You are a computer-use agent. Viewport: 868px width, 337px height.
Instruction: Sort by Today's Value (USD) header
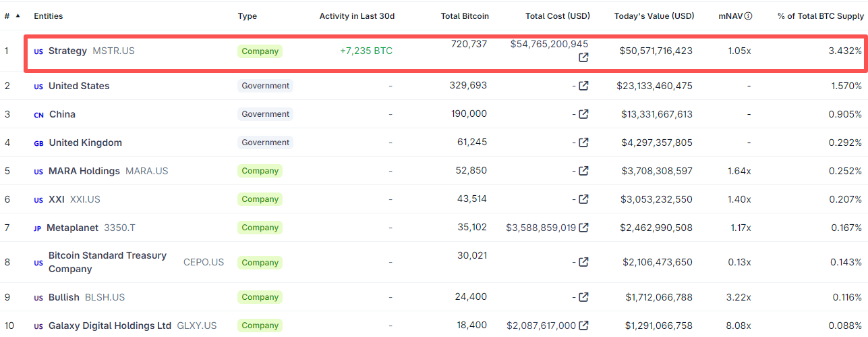(x=654, y=16)
